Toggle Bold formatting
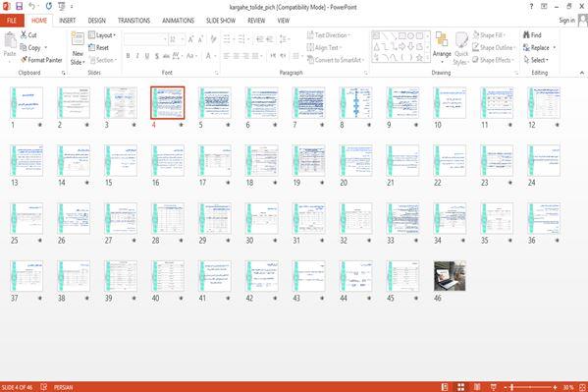The width and height of the screenshot is (588, 392). tap(129, 56)
